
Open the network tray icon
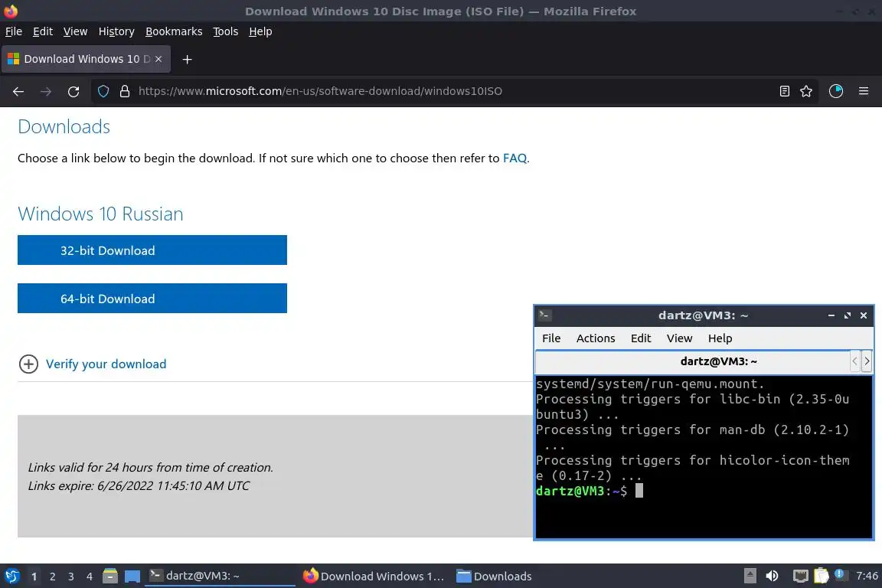[x=800, y=576]
